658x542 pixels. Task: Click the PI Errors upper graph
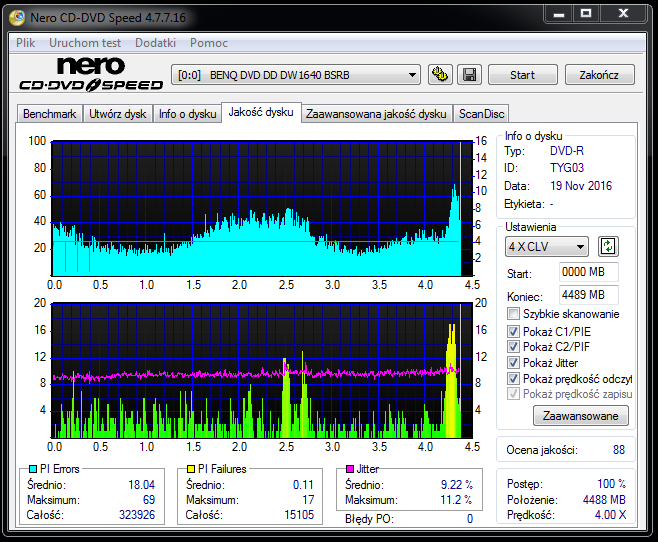click(262, 208)
